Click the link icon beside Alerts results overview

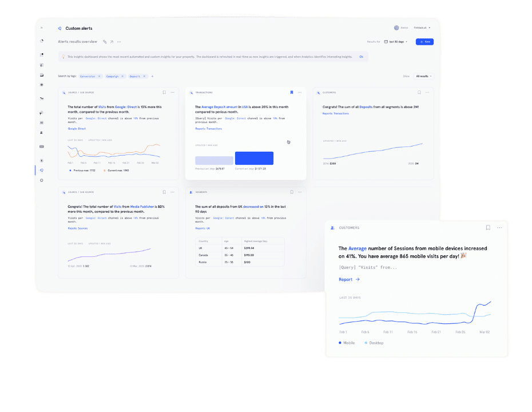tap(105, 42)
